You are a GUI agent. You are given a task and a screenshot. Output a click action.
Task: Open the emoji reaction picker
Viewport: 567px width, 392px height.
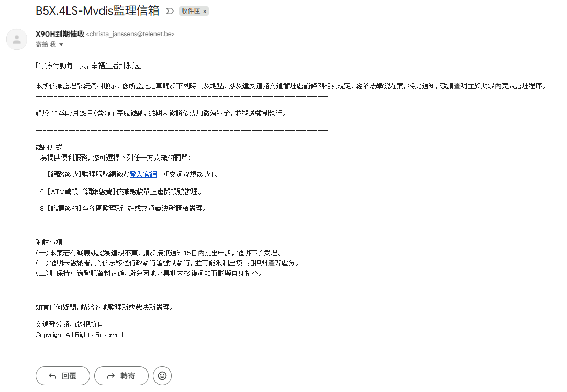[x=162, y=376]
